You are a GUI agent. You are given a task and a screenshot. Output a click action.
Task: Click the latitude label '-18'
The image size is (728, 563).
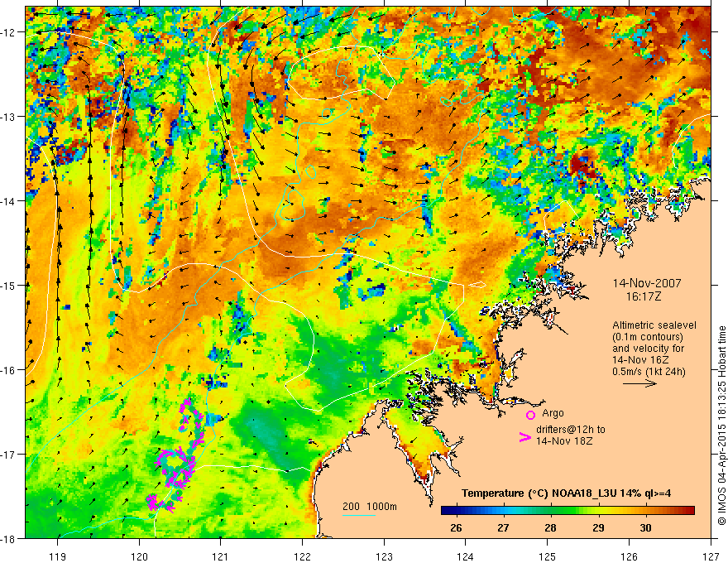coord(10,538)
